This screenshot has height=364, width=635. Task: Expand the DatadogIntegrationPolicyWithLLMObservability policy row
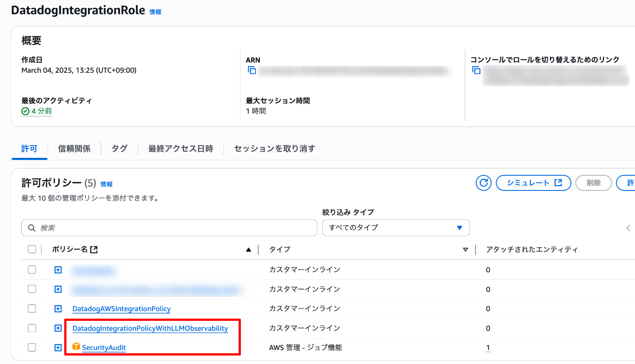tap(58, 328)
